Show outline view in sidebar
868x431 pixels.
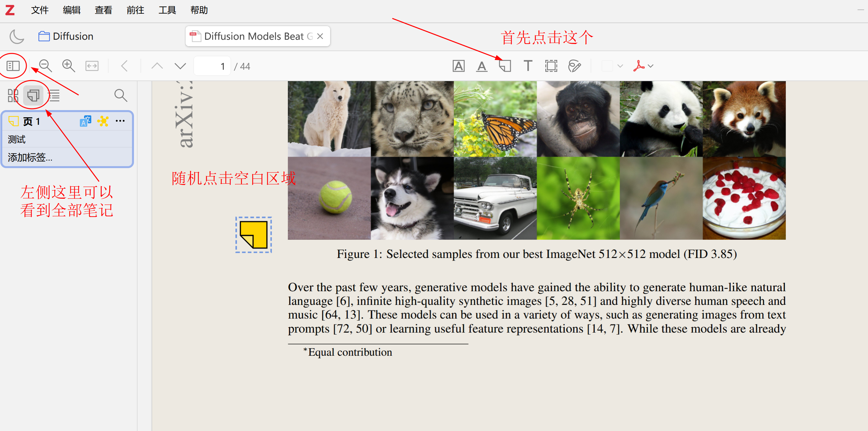[54, 95]
